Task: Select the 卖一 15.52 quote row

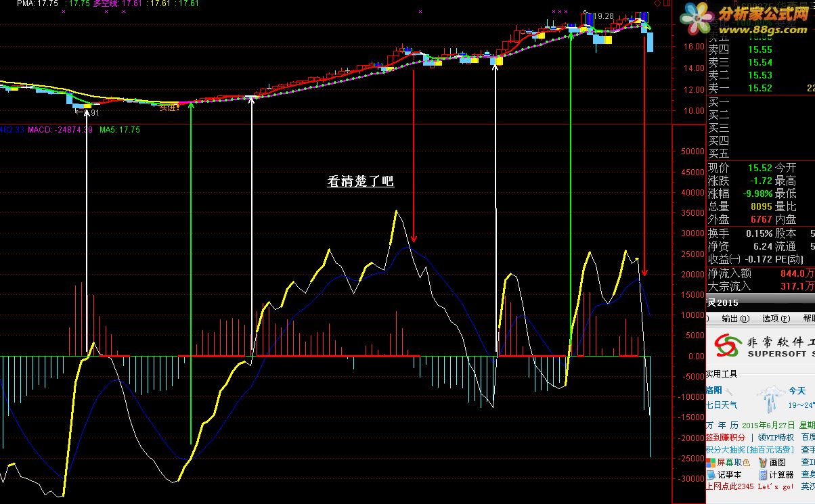Action: click(761, 88)
